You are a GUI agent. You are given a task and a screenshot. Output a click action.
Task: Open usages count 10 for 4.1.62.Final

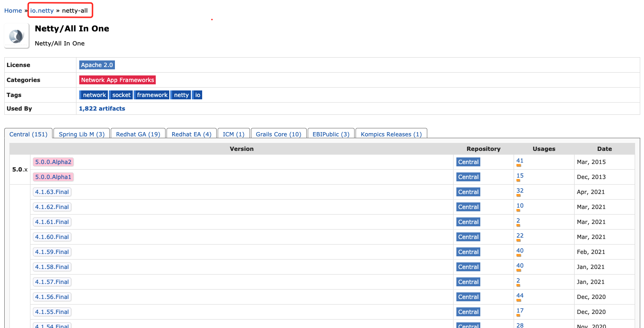(520, 206)
